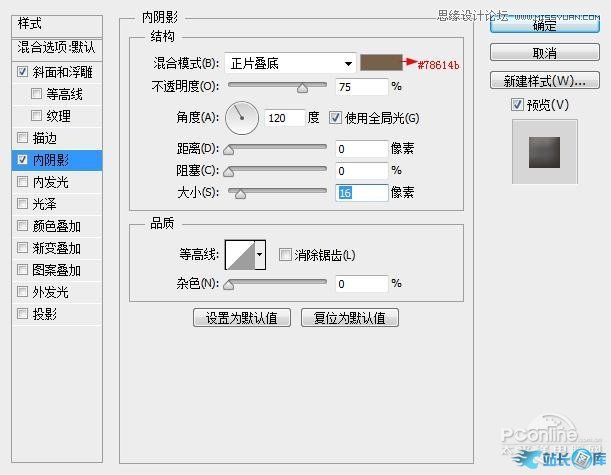Click the 取消 (Cancel) button
Image resolution: width=611 pixels, height=475 pixels.
point(544,53)
